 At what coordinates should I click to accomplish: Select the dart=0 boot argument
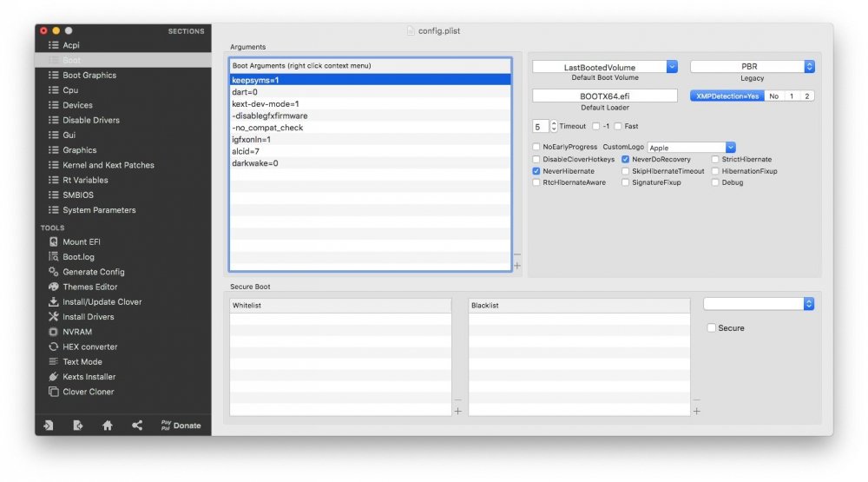click(x=370, y=92)
